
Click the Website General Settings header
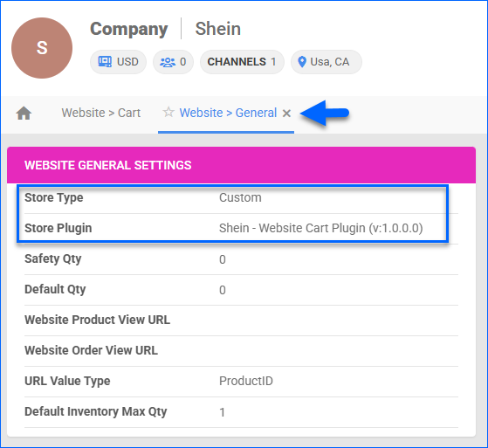click(241, 165)
